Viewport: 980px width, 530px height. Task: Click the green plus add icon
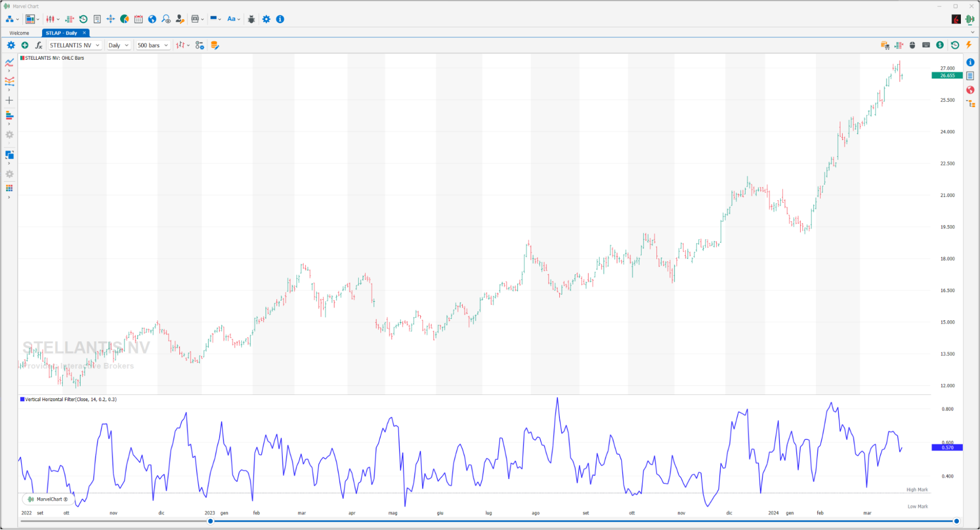[25, 45]
